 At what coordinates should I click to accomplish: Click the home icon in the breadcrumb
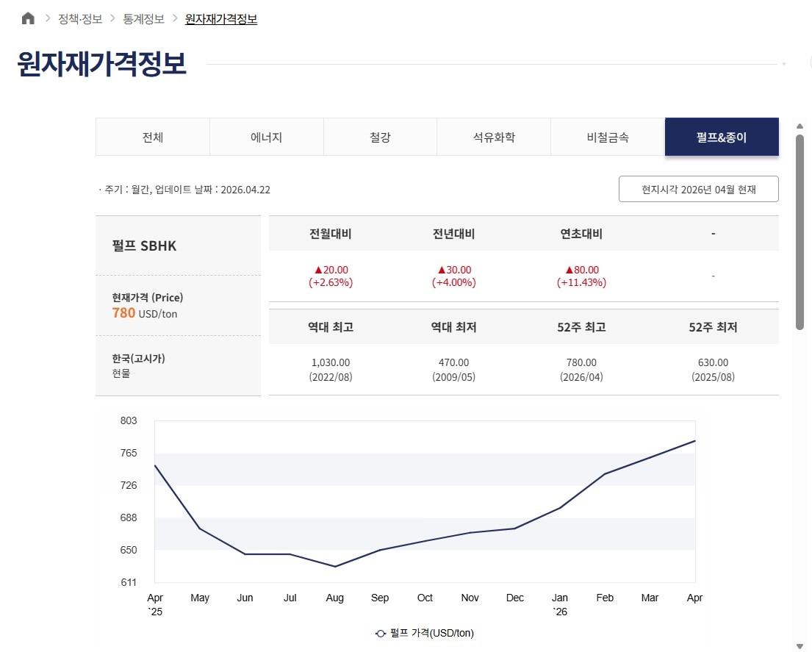tap(27, 17)
